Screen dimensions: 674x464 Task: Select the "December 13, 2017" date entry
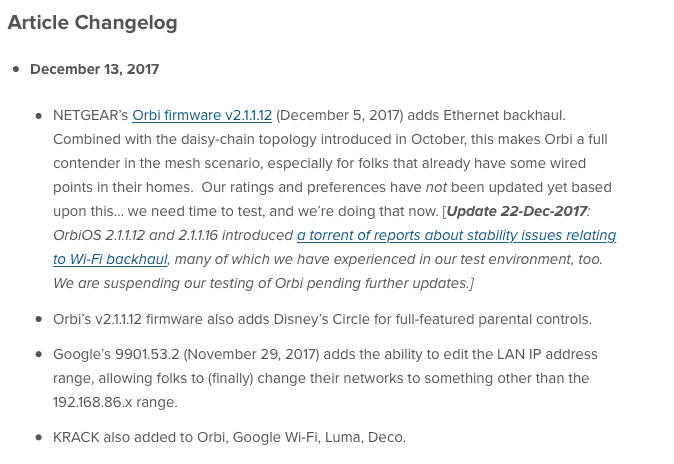(x=94, y=69)
